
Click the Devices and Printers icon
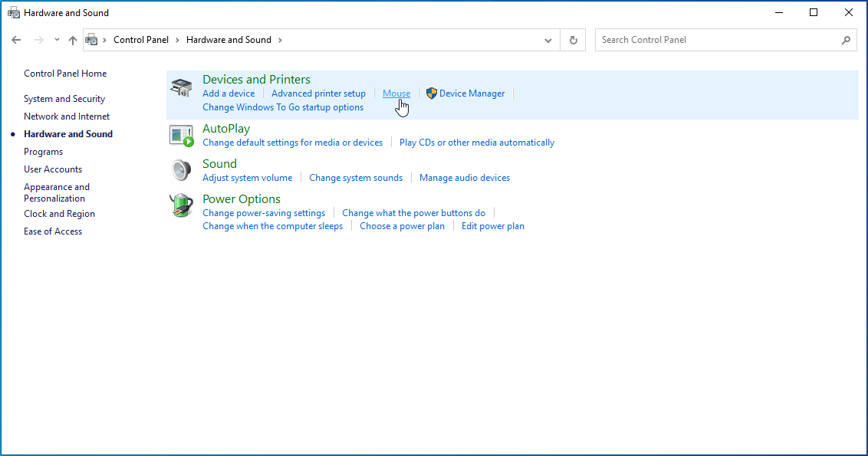pos(181,88)
